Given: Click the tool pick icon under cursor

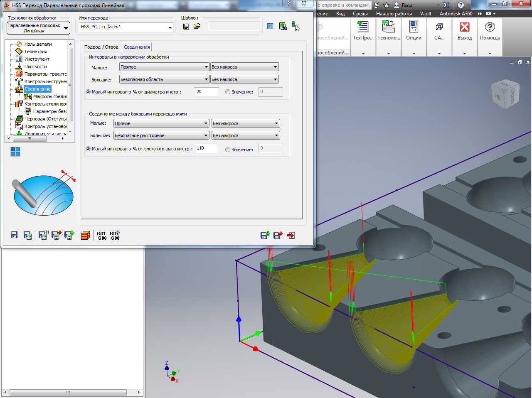Looking at the screenshot, I should (295, 26).
